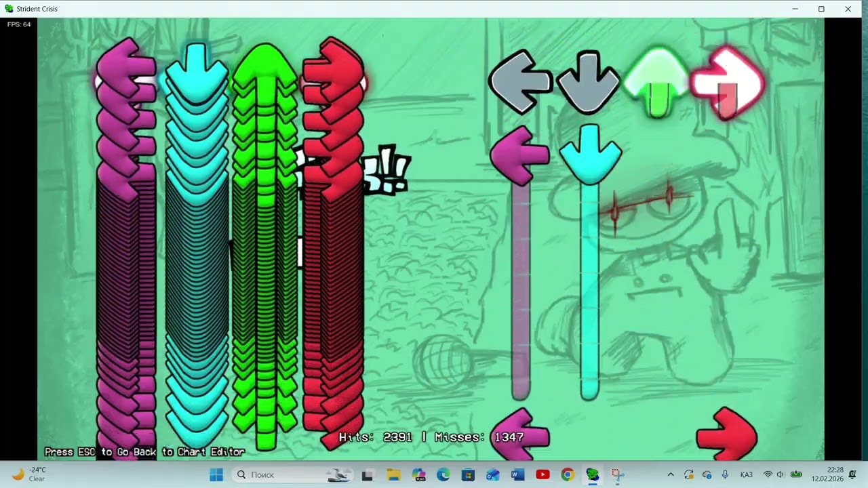Click the opponent's top purple left arrow
This screenshot has height=488, width=868.
(126, 66)
